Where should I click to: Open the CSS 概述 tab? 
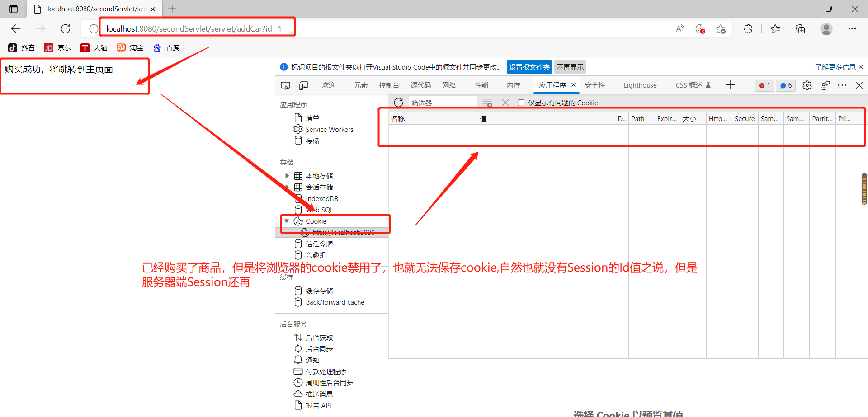point(693,85)
